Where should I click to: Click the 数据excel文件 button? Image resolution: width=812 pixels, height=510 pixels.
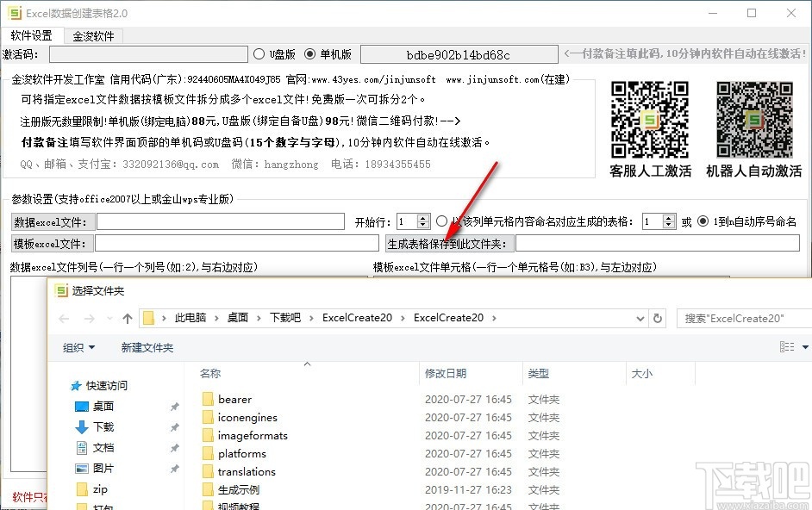53,221
